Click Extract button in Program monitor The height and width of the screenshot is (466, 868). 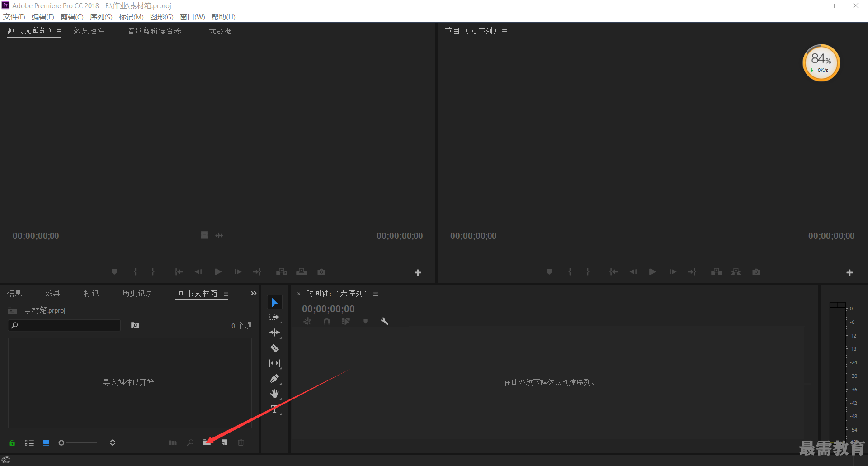point(736,272)
